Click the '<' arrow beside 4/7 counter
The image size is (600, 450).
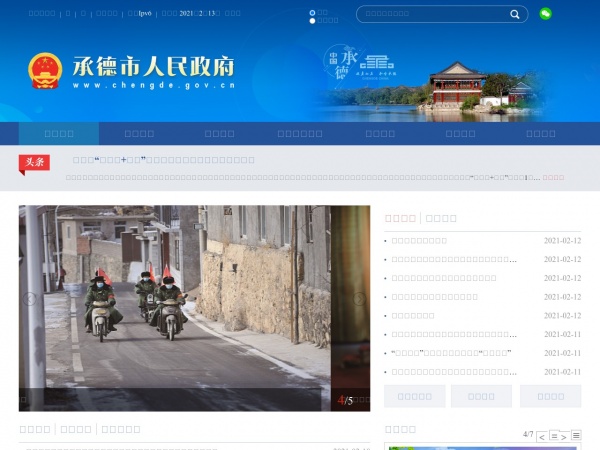[542, 437]
